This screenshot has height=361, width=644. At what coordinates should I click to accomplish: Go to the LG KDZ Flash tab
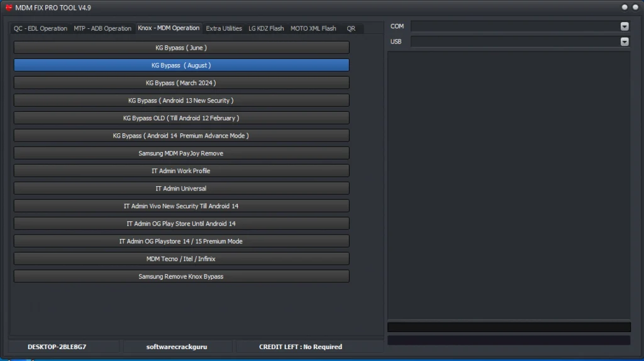[x=266, y=28]
